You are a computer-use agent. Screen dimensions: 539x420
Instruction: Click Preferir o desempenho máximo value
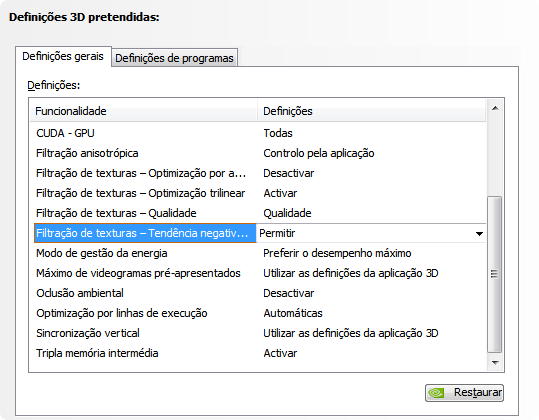pos(337,253)
